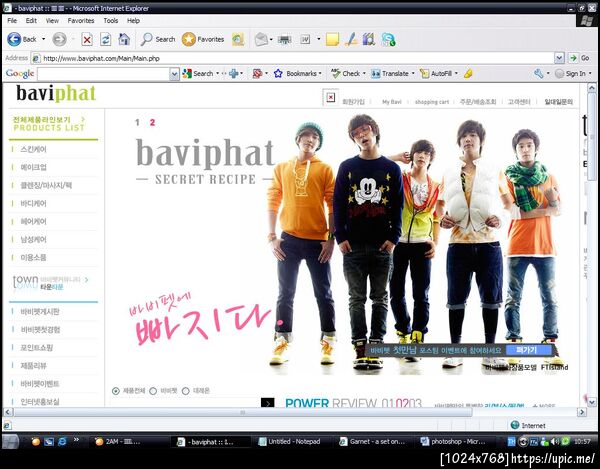Click the Research books icon
This screenshot has width=600, height=469.
click(369, 39)
